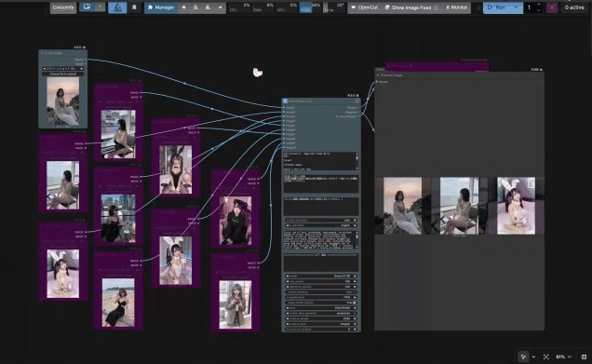The image size is (592, 364).
Task: Open the dropdown arrow next to the Run button
Action: click(x=516, y=7)
